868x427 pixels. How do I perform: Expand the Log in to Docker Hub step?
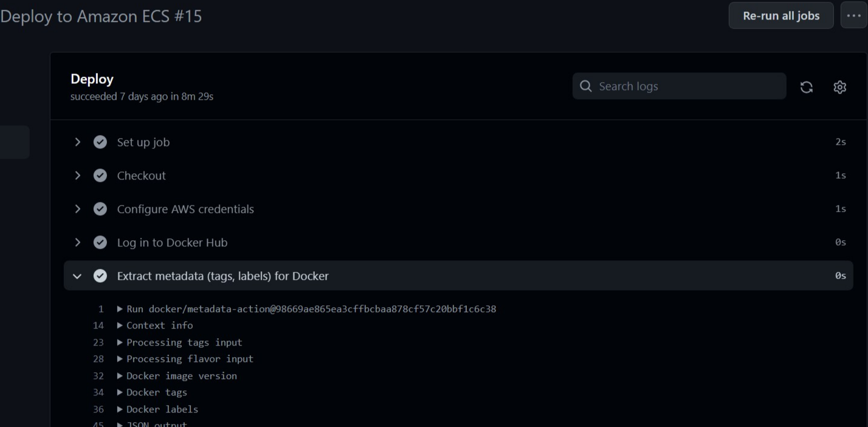point(77,242)
